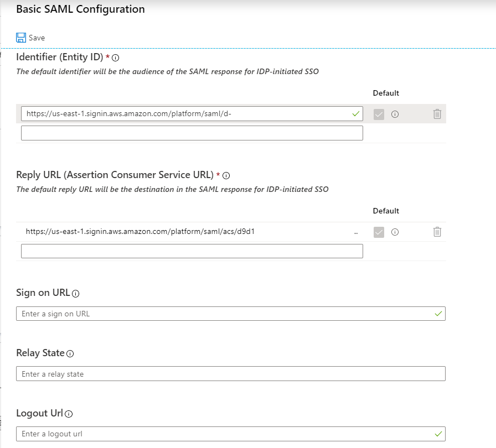Delete the first Identifier entry using the trash icon
496x448 pixels.
tap(437, 114)
